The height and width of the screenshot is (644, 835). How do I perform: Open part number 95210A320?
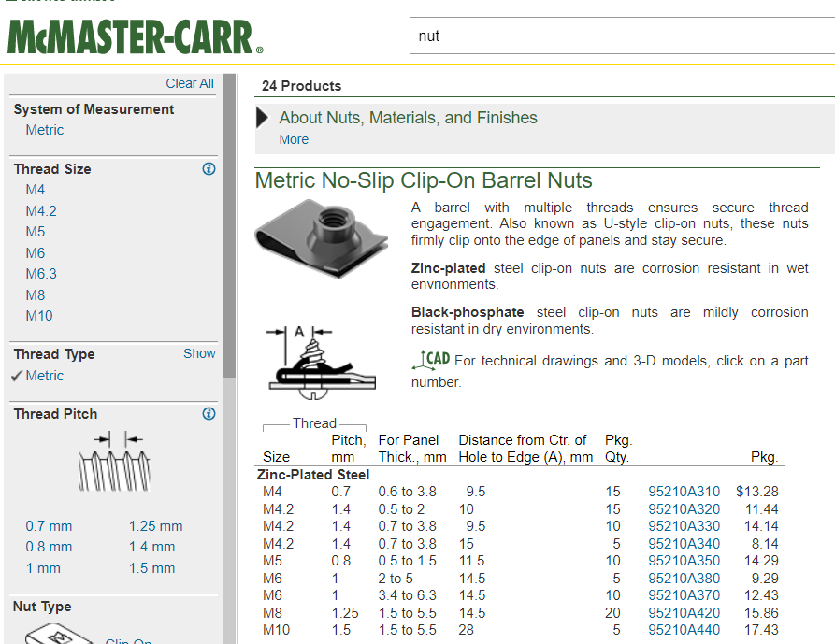[684, 509]
